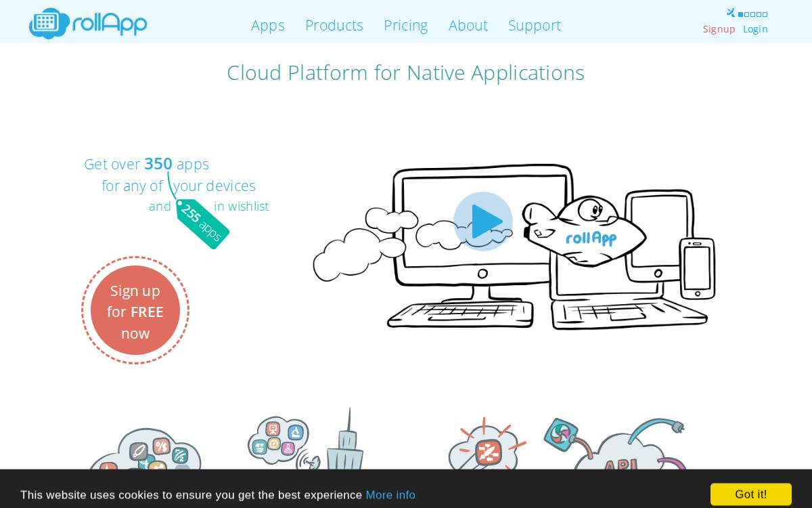Open the About menu item
The width and height of the screenshot is (812, 508).
(468, 25)
